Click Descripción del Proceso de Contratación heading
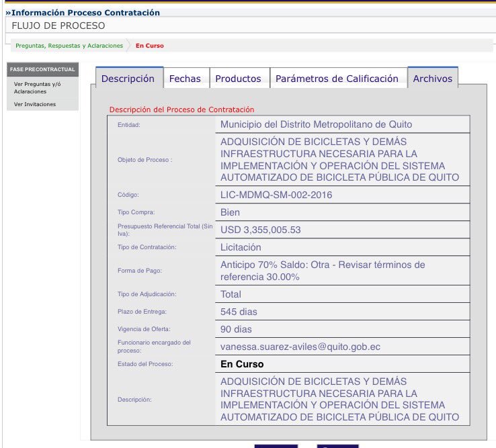The image size is (496, 448). pyautogui.click(x=181, y=109)
